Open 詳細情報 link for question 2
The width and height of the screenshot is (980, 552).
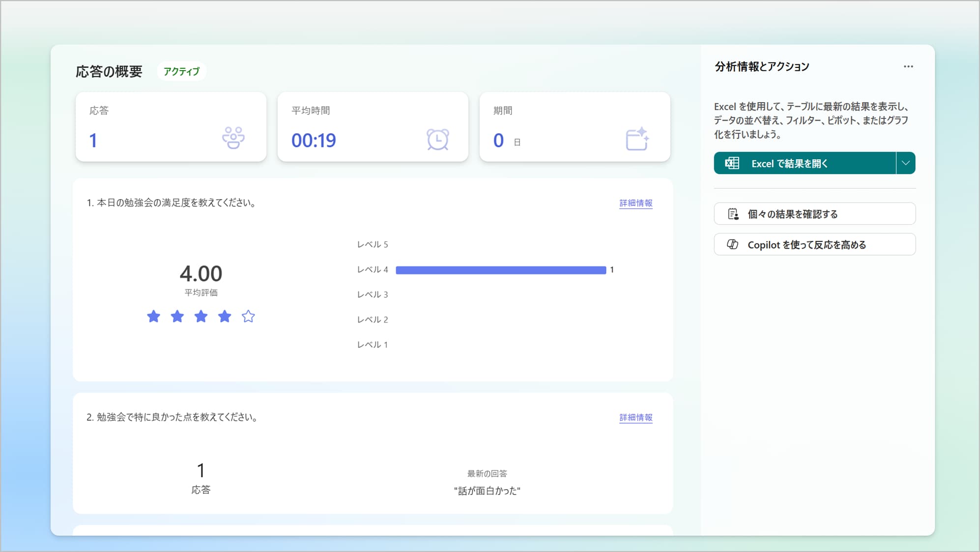tap(635, 417)
